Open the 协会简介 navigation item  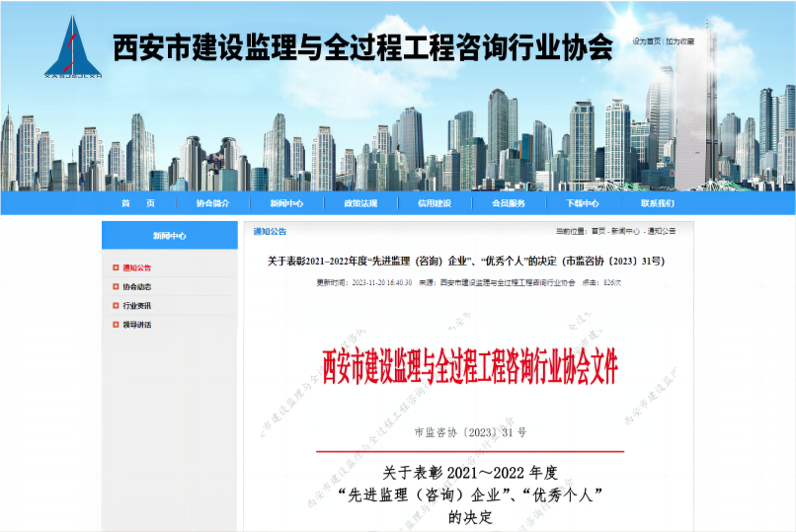pos(212,203)
